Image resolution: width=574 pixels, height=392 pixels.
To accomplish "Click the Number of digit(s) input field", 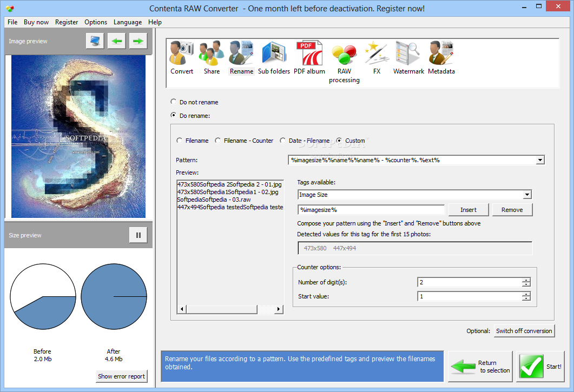I will coord(470,282).
